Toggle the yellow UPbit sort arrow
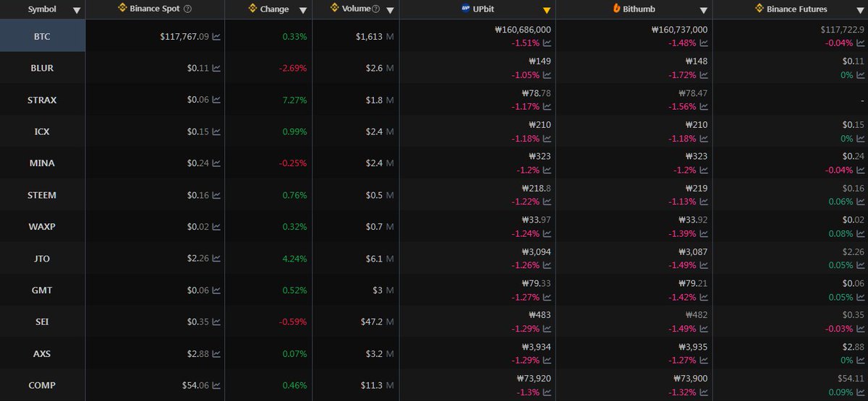 pos(547,10)
